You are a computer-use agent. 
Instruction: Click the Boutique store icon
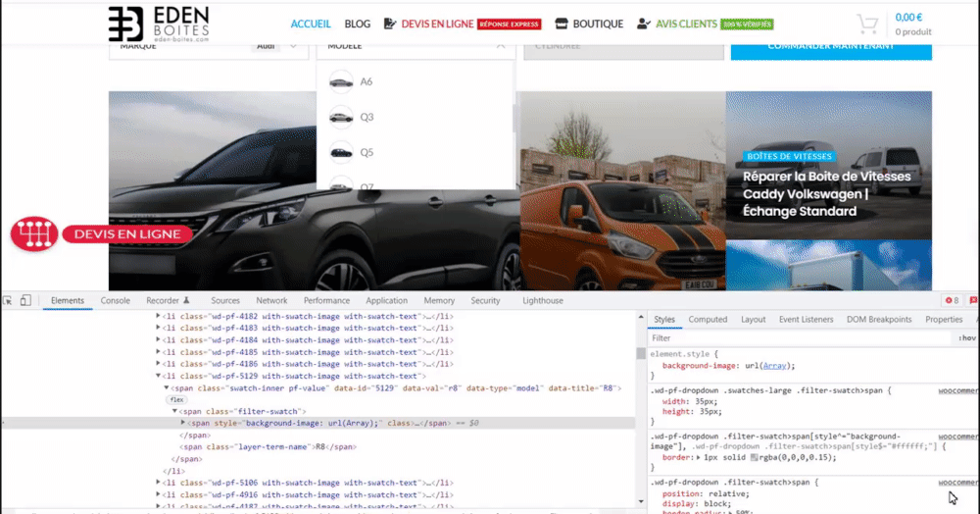[x=562, y=24]
